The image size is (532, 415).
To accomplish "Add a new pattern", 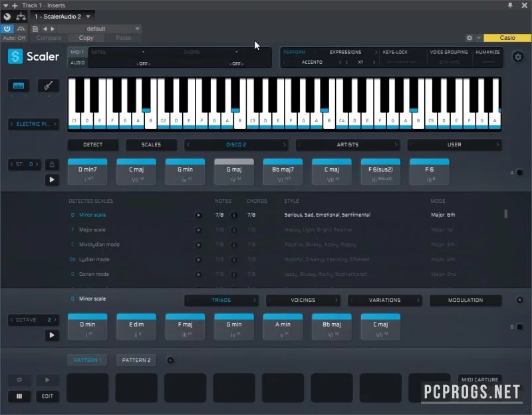I will click(x=170, y=360).
